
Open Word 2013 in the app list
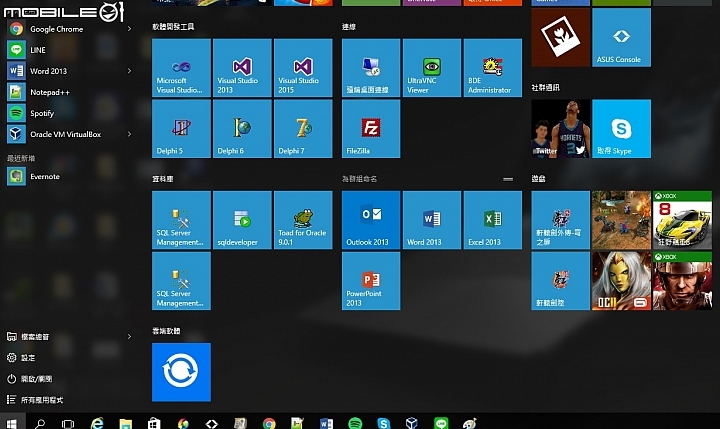tap(69, 71)
